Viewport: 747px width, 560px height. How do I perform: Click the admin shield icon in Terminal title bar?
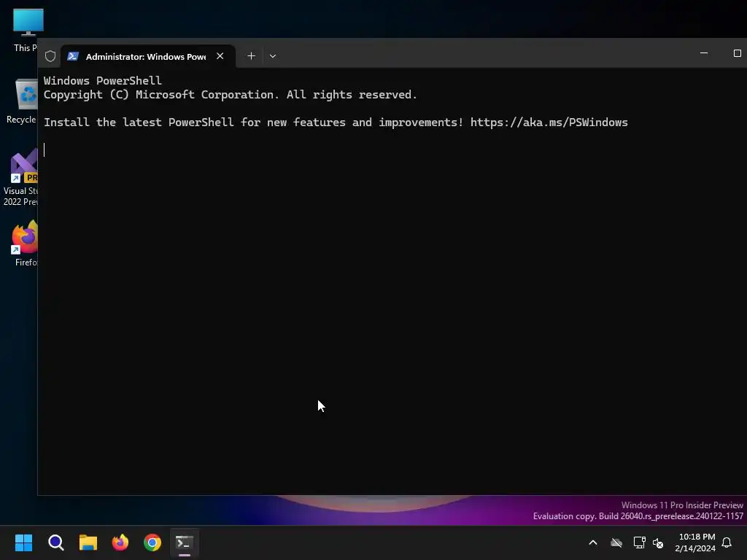coord(50,56)
